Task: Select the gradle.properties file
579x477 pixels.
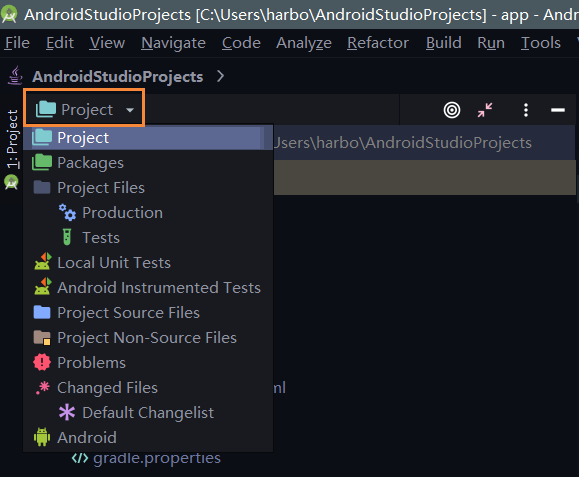Action: click(x=157, y=458)
